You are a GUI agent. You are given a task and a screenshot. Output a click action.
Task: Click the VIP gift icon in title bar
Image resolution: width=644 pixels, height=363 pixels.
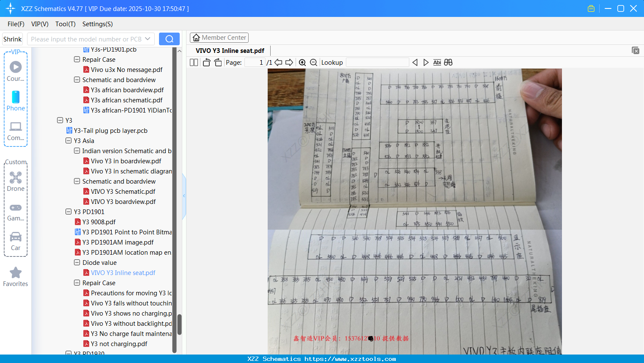pos(591,8)
